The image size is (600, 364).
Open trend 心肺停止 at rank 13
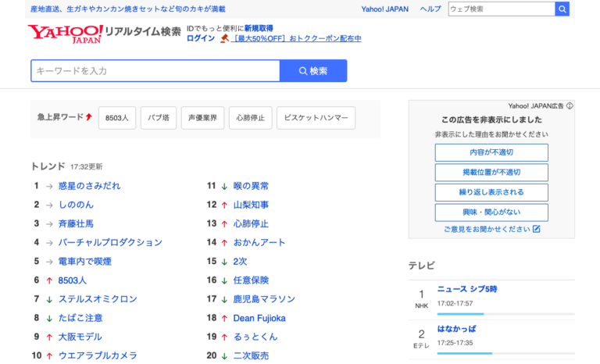pos(251,223)
